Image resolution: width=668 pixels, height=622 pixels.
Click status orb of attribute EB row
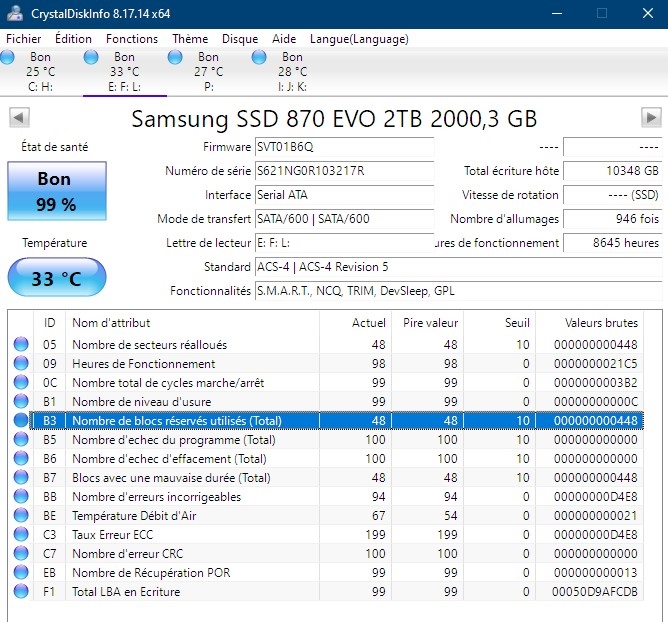pyautogui.click(x=21, y=572)
